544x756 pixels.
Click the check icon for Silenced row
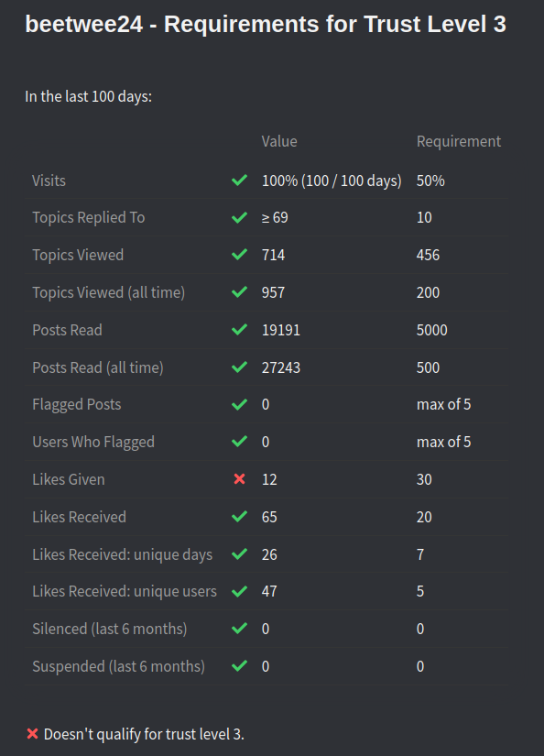point(239,629)
